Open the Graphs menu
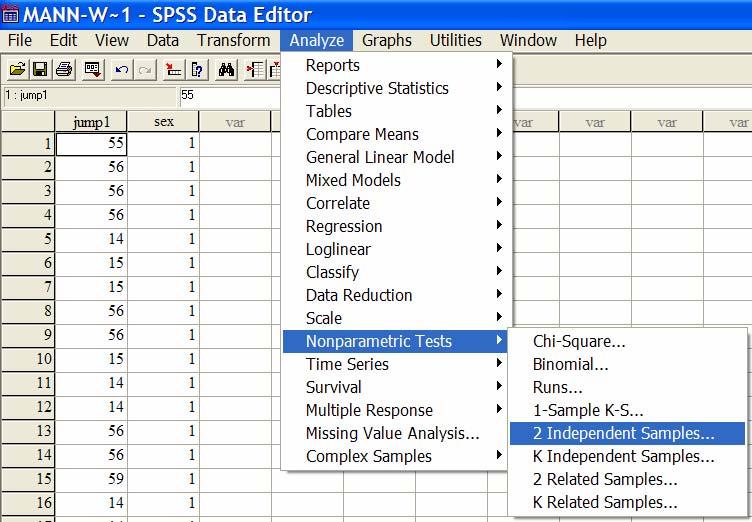The width and height of the screenshot is (752, 522). point(387,40)
